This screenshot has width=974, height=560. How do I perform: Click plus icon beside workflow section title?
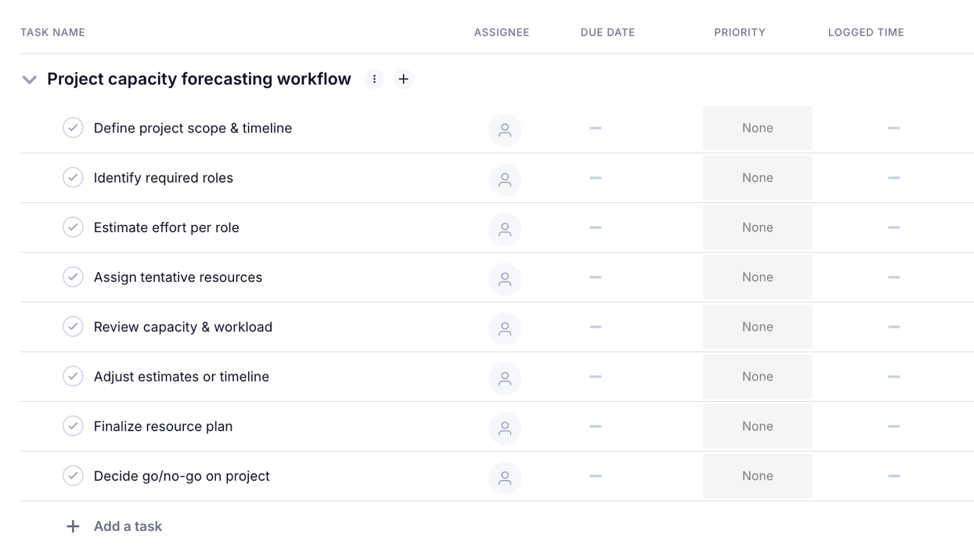pyautogui.click(x=404, y=79)
